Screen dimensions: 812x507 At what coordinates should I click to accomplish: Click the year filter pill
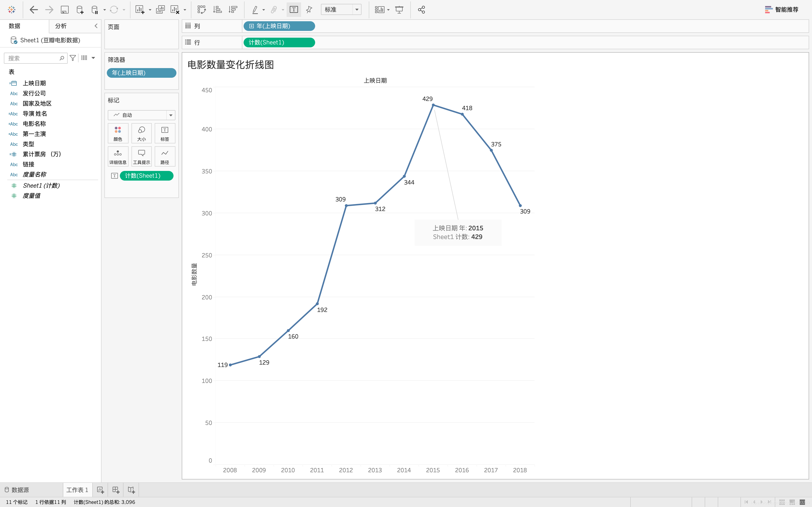pos(141,73)
